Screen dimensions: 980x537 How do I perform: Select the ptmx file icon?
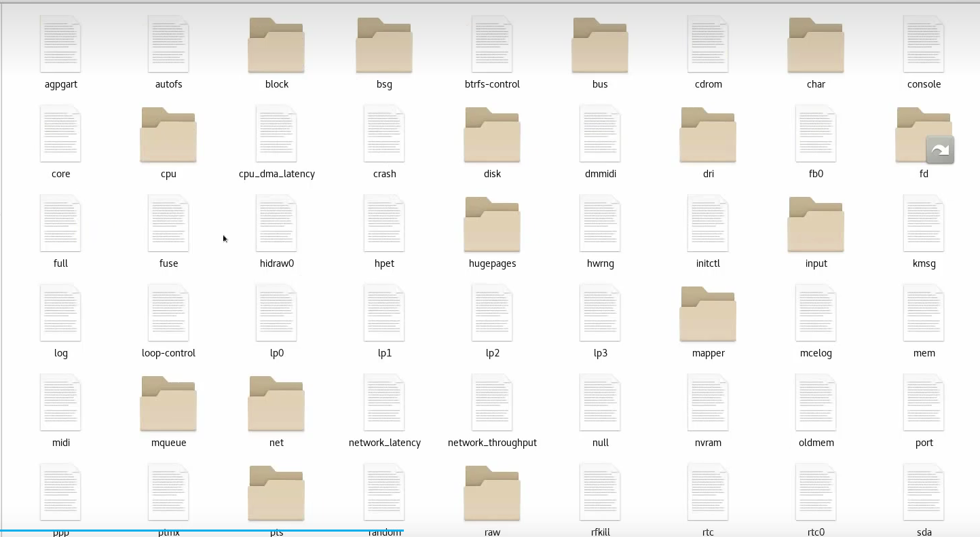tap(168, 492)
